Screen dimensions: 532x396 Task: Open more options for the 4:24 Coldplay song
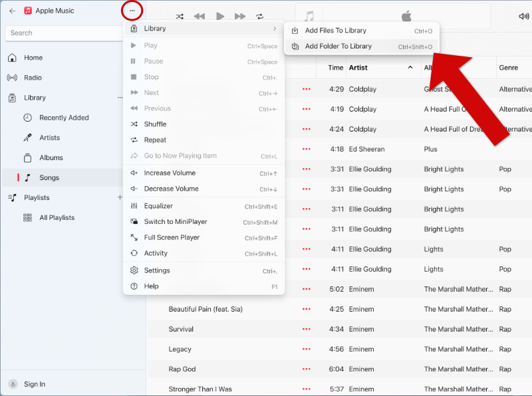click(x=307, y=129)
